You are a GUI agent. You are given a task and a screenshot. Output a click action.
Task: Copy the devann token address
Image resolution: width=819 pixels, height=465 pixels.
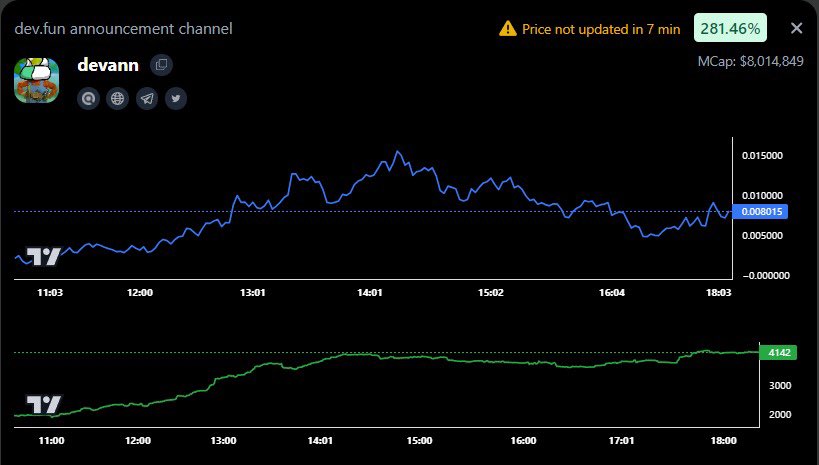click(161, 65)
